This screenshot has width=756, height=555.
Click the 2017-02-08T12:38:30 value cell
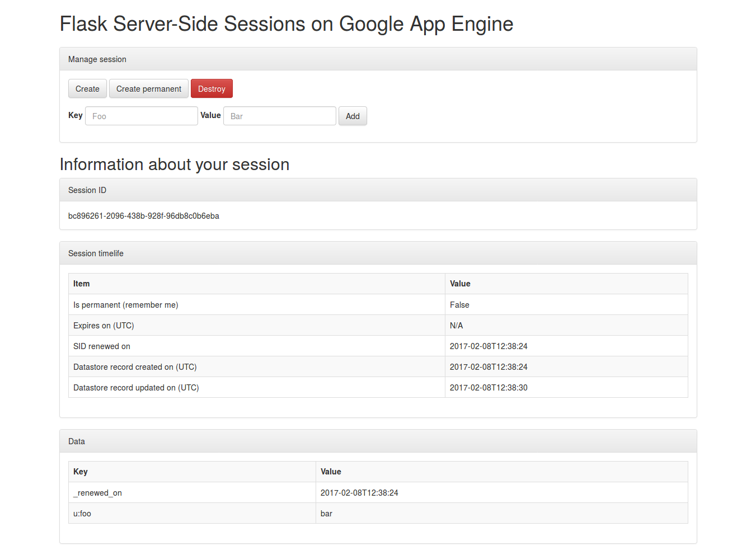(x=566, y=387)
